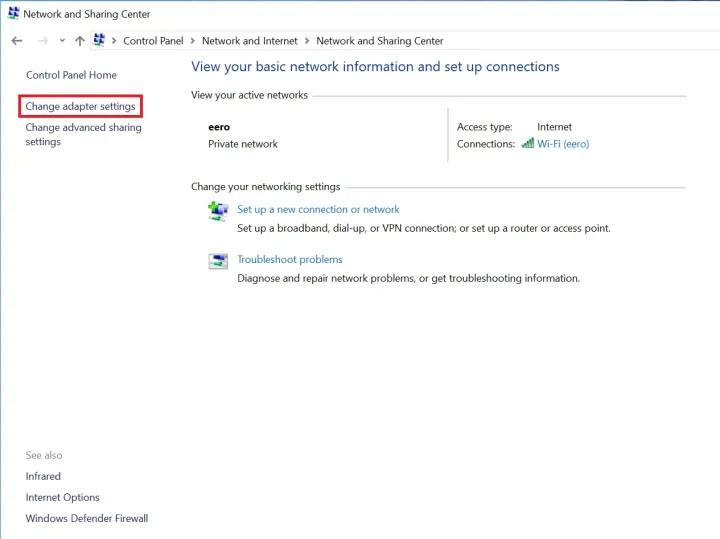Viewport: 720px width, 539px height.
Task: Open Windows Defender Firewall link
Action: tap(87, 518)
